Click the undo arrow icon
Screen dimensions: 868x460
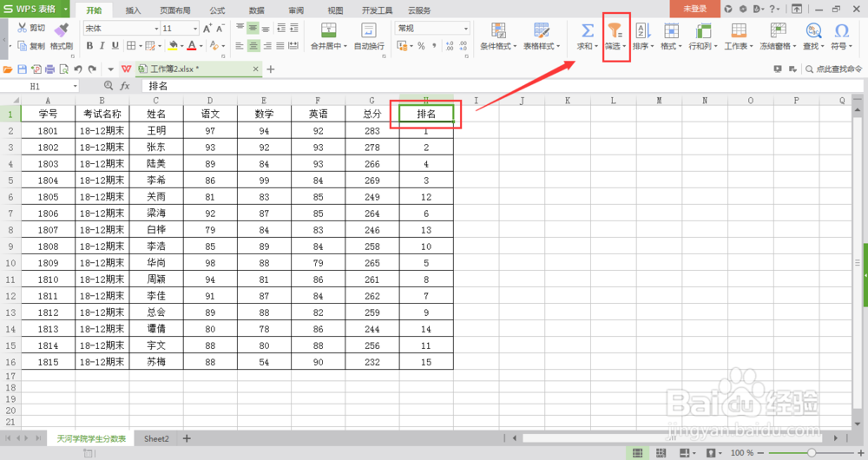pyautogui.click(x=78, y=69)
